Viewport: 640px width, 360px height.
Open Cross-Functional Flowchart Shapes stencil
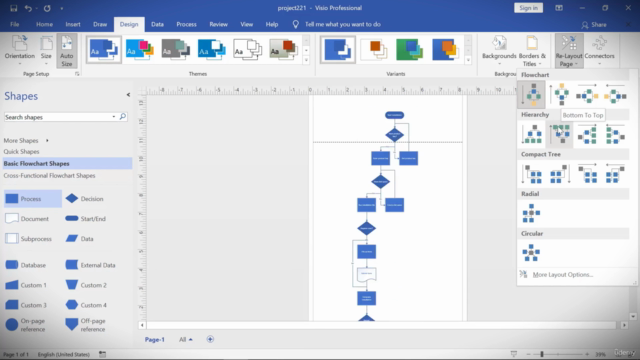(x=49, y=176)
